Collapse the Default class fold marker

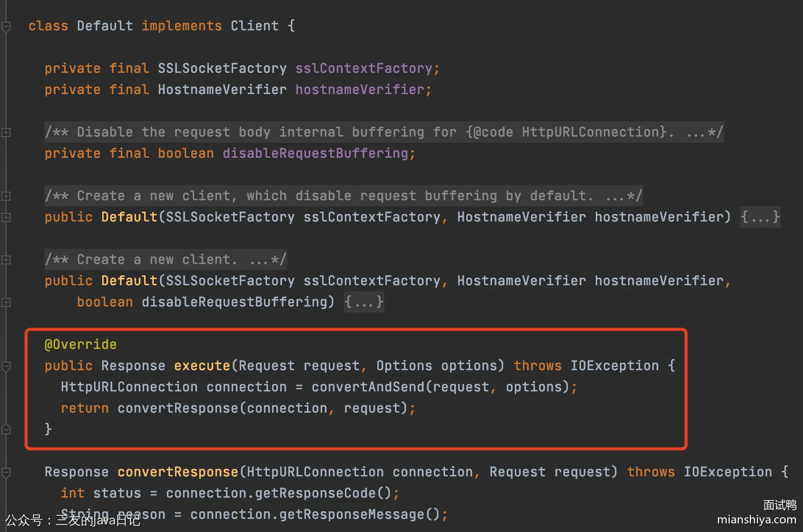click(6, 26)
